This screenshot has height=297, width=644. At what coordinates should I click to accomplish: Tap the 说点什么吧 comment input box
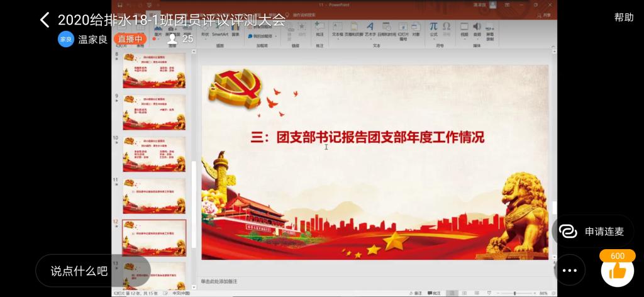79,271
